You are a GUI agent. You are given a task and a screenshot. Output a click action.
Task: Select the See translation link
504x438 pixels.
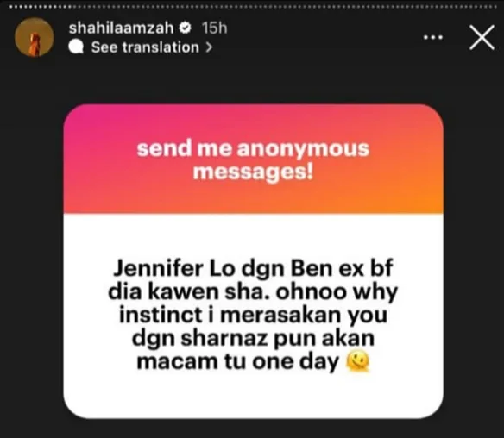coord(145,47)
